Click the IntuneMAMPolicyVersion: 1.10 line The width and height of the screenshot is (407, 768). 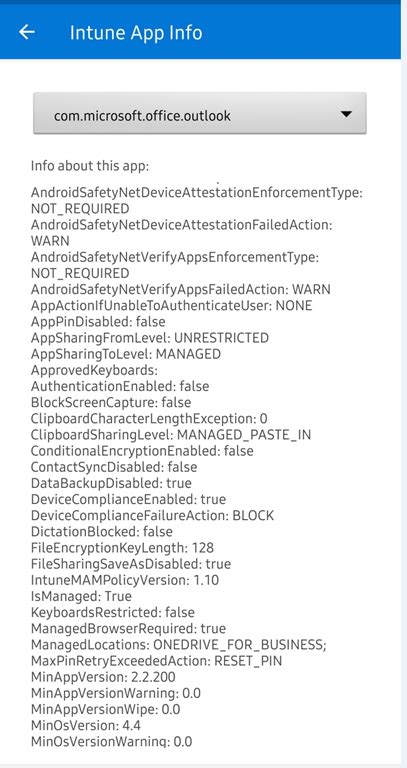click(125, 580)
